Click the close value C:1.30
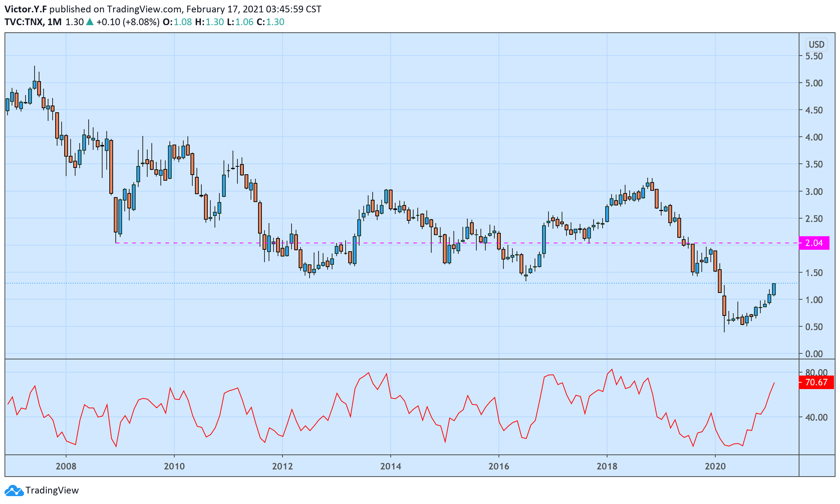The width and height of the screenshot is (840, 504). click(x=270, y=22)
